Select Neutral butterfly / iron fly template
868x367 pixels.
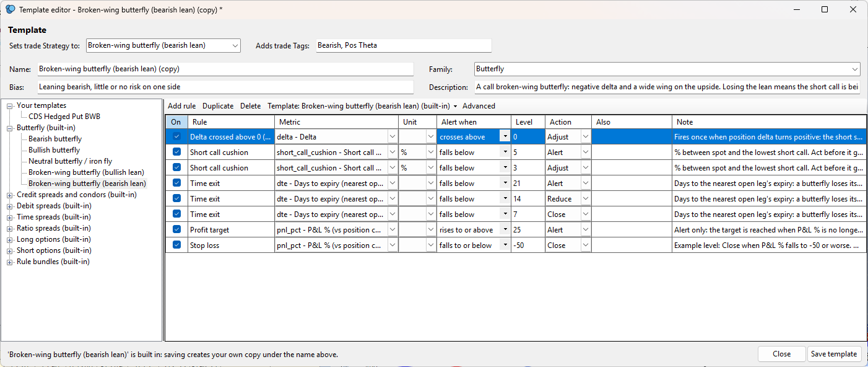70,161
